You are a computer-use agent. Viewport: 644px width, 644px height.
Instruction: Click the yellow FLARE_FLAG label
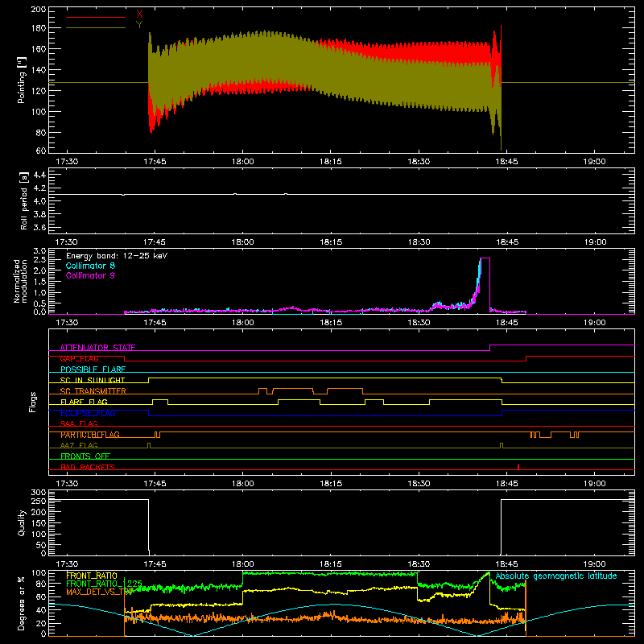click(84, 402)
